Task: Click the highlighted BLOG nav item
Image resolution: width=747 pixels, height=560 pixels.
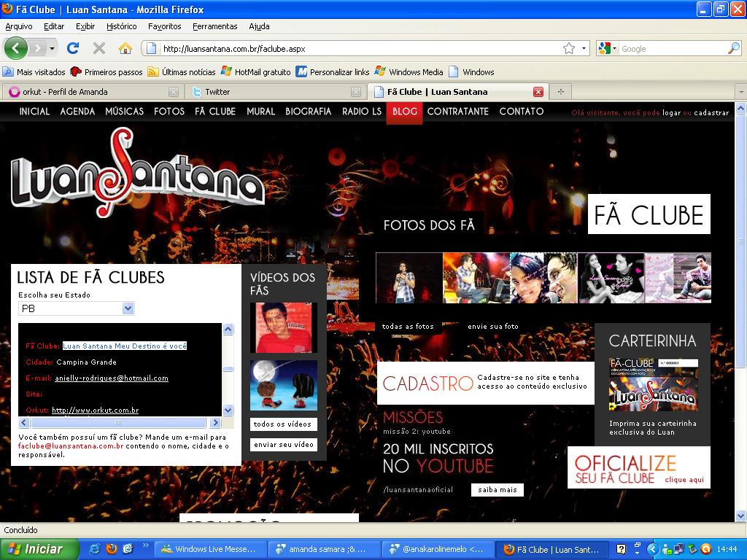Action: pyautogui.click(x=404, y=112)
